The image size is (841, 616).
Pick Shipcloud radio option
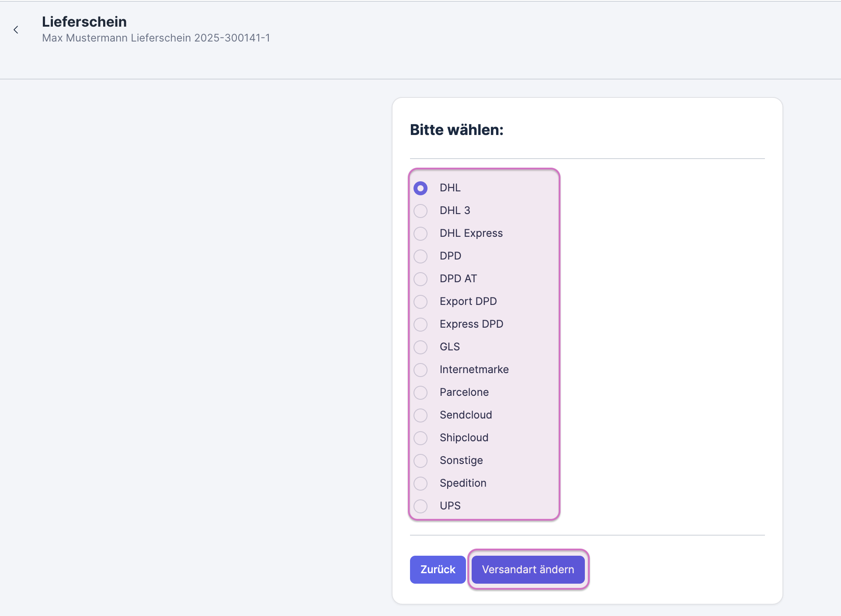coord(420,438)
